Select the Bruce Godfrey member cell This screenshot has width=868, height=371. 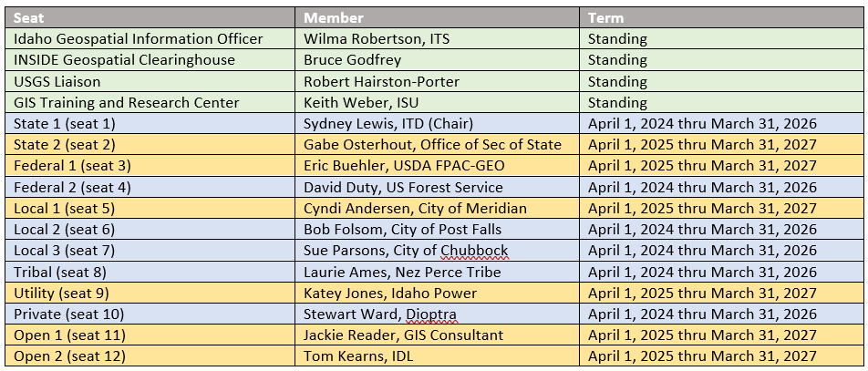[x=438, y=60]
